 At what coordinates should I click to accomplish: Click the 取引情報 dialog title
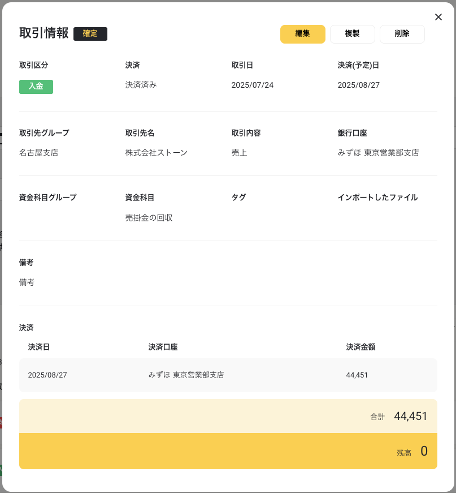(44, 33)
